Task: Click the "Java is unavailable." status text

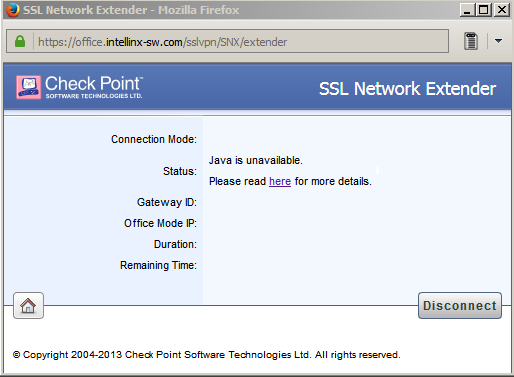Action: pyautogui.click(x=256, y=160)
